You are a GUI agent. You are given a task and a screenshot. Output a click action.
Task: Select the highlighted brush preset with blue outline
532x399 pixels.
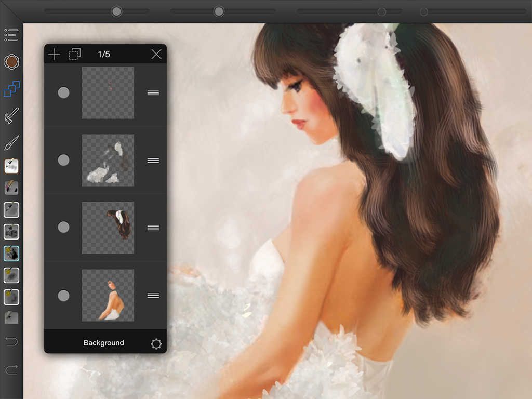11,254
